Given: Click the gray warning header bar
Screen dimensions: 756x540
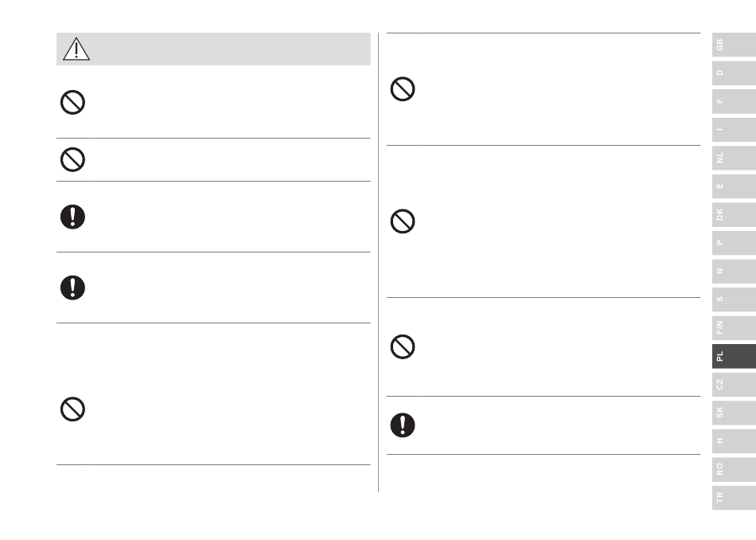Looking at the screenshot, I should tap(213, 49).
